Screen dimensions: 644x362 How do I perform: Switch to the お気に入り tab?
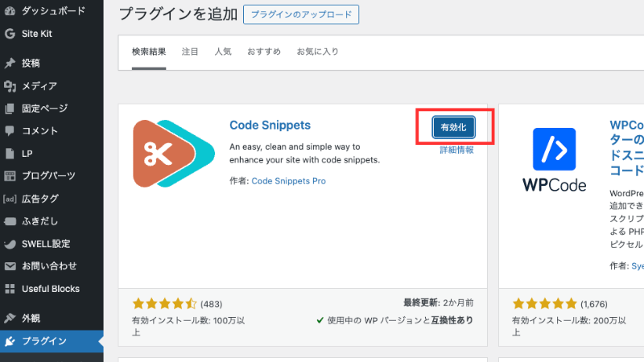[317, 51]
